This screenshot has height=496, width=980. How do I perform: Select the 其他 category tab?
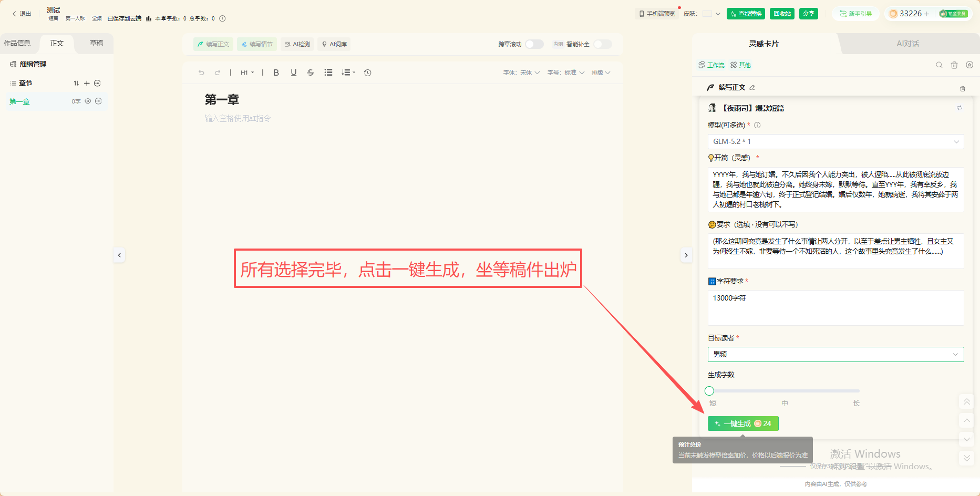(741, 65)
